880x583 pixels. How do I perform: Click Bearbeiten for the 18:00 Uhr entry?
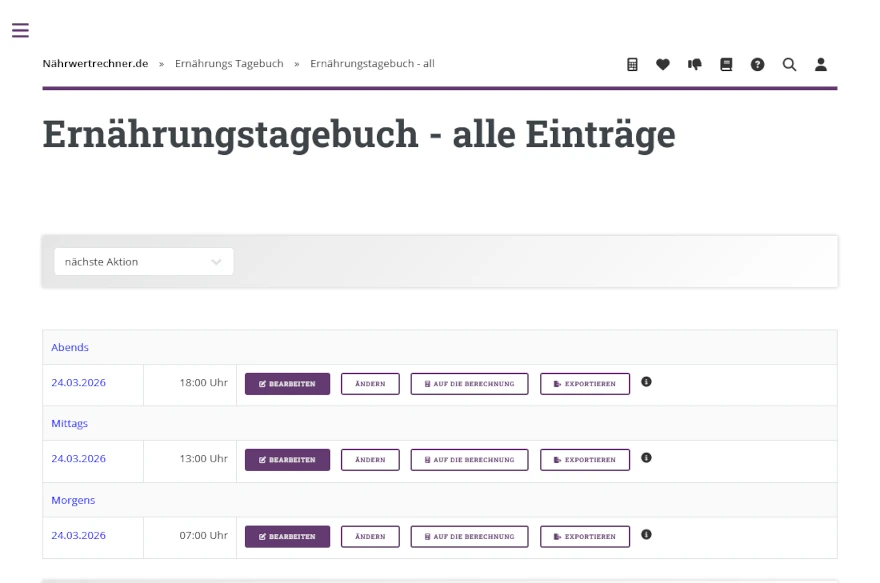coord(287,384)
